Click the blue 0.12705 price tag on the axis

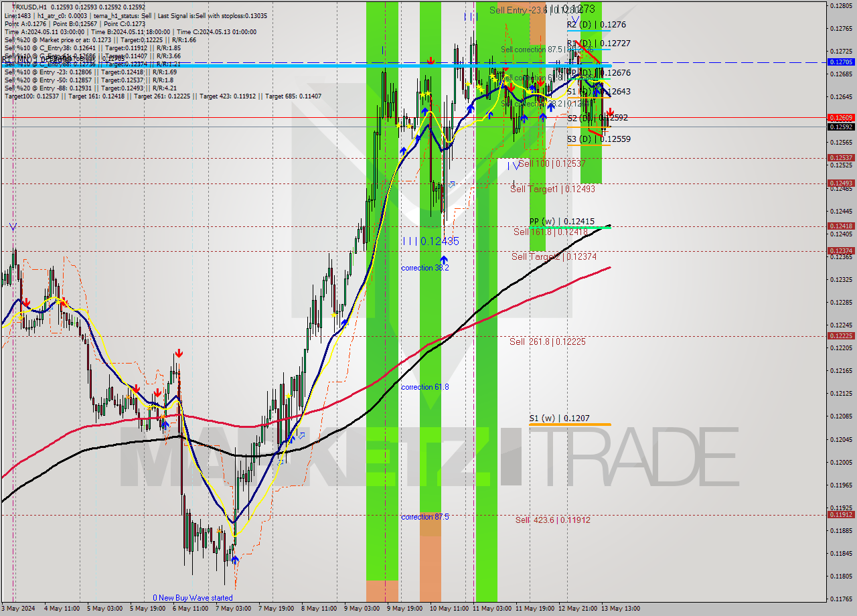841,62
